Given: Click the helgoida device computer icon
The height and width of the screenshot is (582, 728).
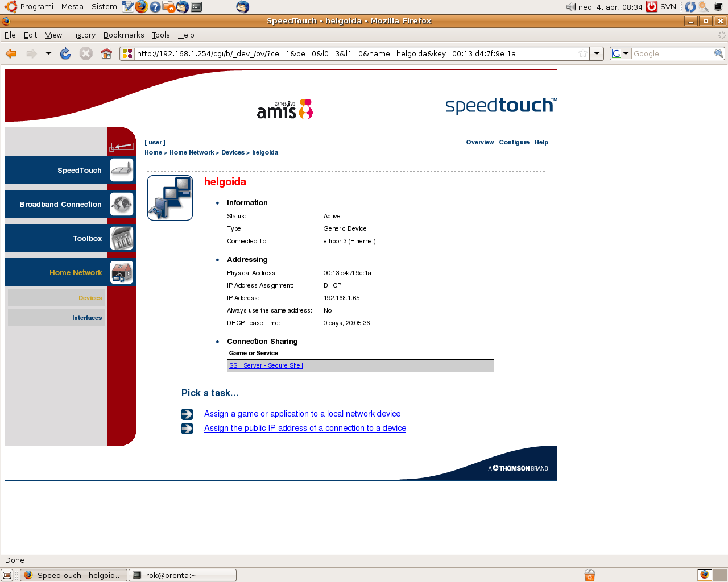Looking at the screenshot, I should coord(170,197).
